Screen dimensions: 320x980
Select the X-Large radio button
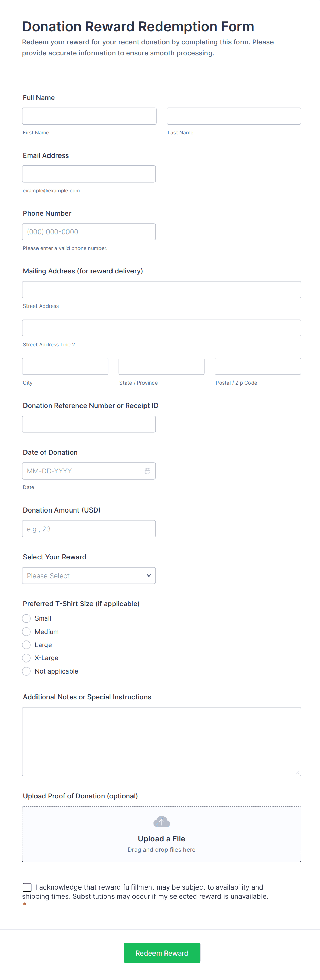pos(26,658)
